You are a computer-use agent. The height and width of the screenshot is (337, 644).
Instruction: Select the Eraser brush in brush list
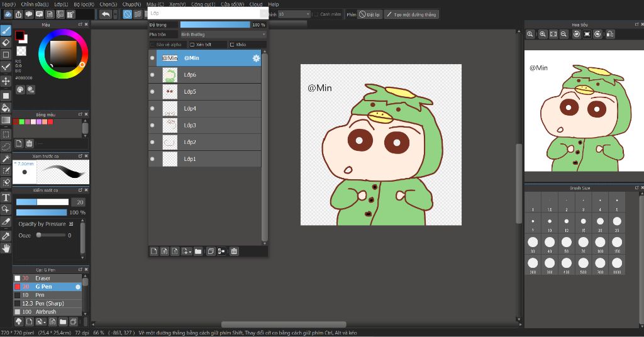(48, 279)
